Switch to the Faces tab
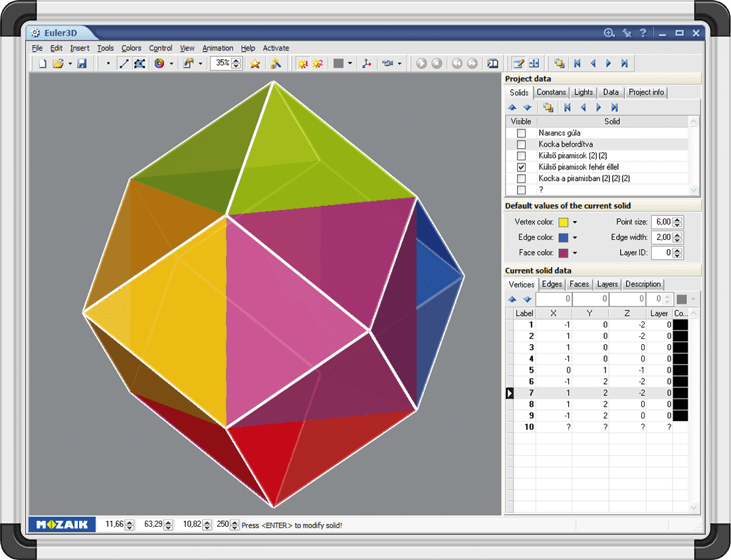This screenshot has width=731, height=560. [579, 284]
